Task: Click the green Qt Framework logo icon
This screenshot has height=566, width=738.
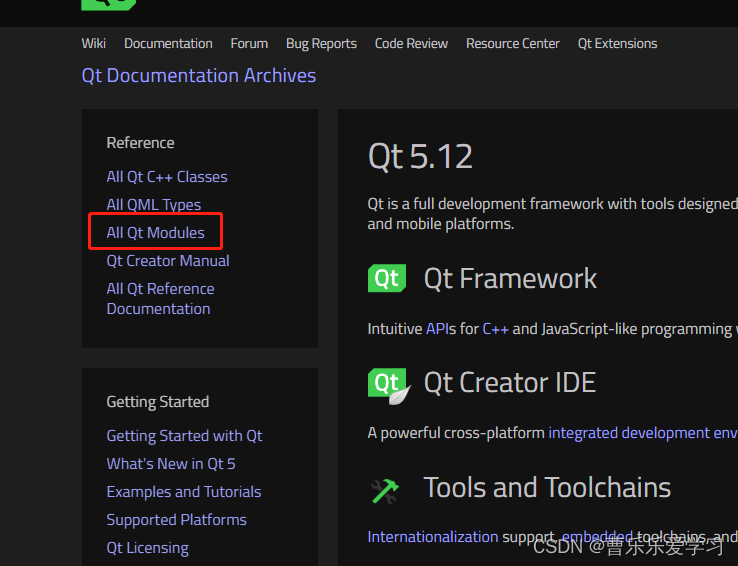Action: 387,278
